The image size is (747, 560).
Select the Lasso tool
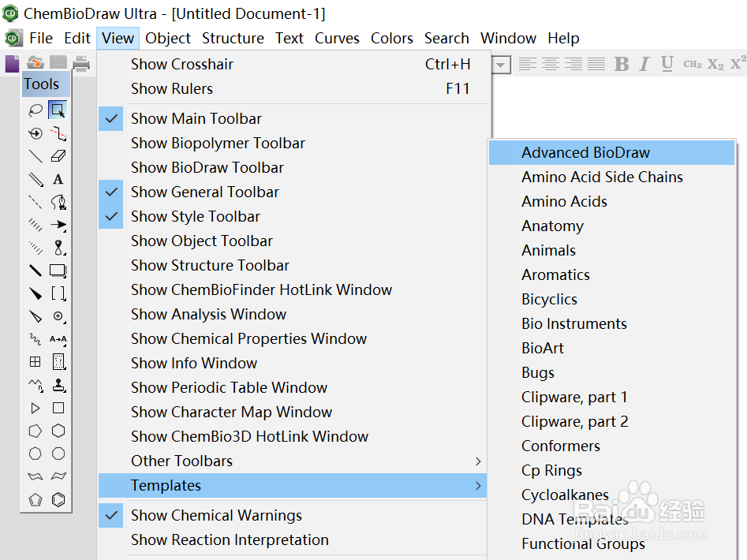35,110
